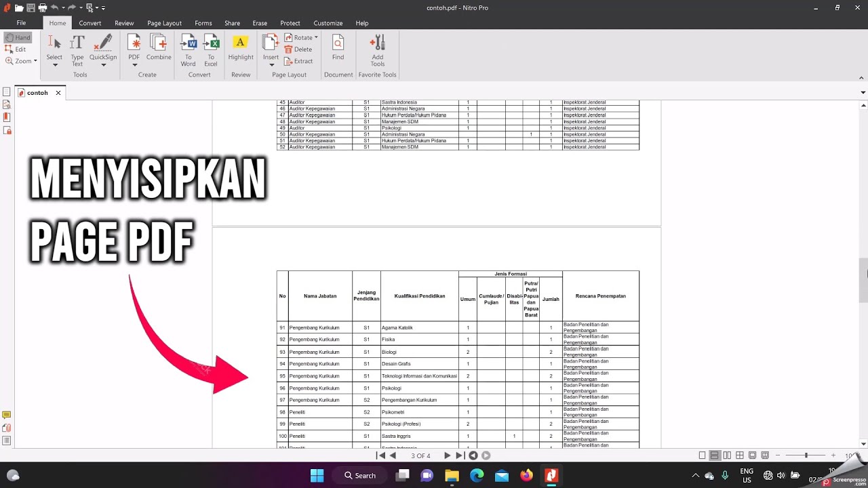The height and width of the screenshot is (488, 868).
Task: Go to previous page arrow
Action: [393, 455]
